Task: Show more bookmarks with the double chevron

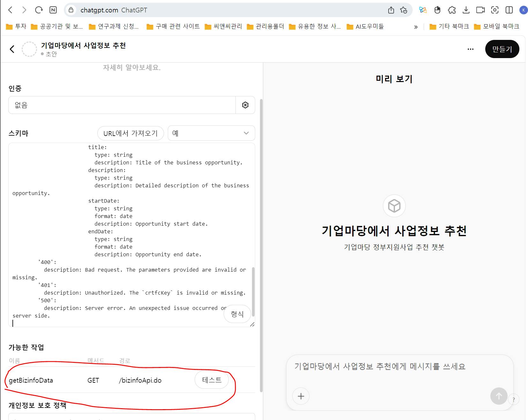Action: point(416,27)
